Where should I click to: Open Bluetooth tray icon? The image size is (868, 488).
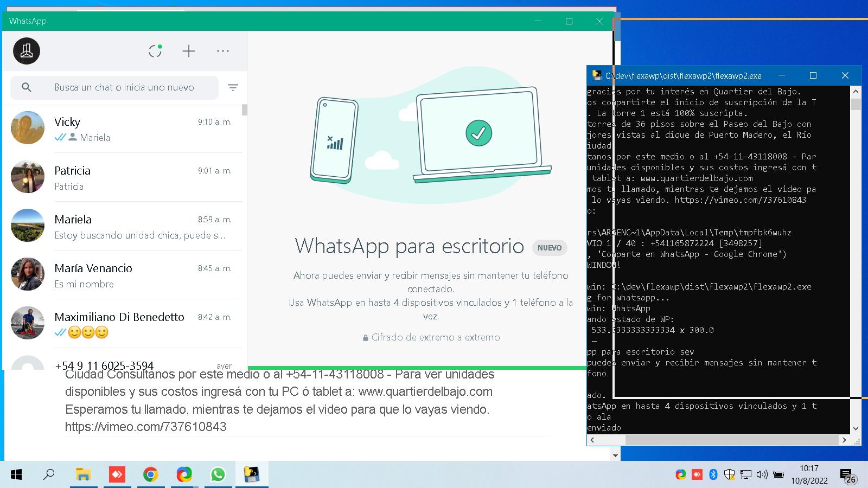(x=713, y=475)
